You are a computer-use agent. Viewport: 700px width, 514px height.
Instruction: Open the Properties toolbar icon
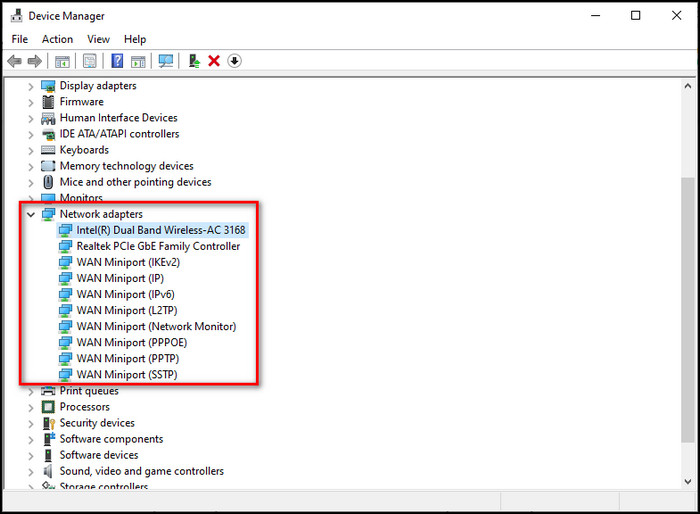[90, 61]
